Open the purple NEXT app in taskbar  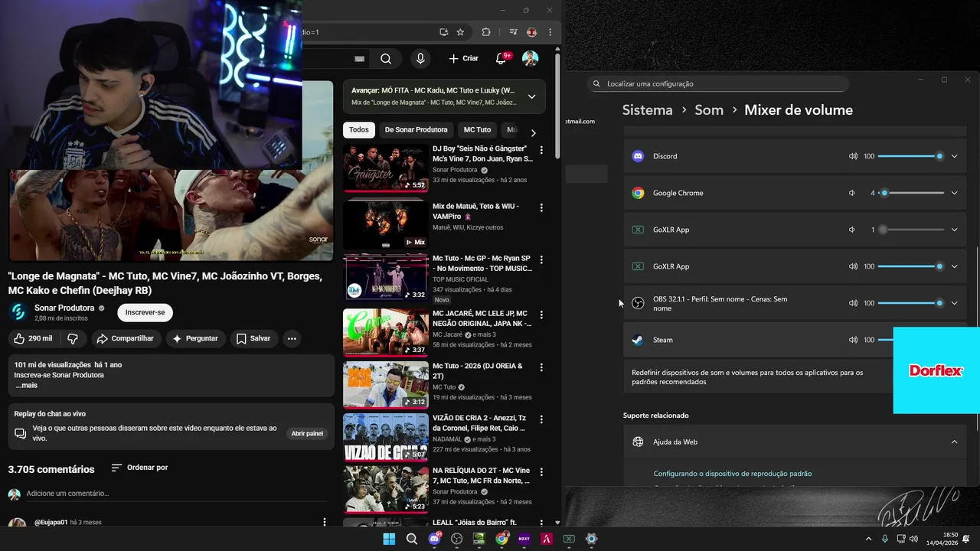[x=524, y=539]
